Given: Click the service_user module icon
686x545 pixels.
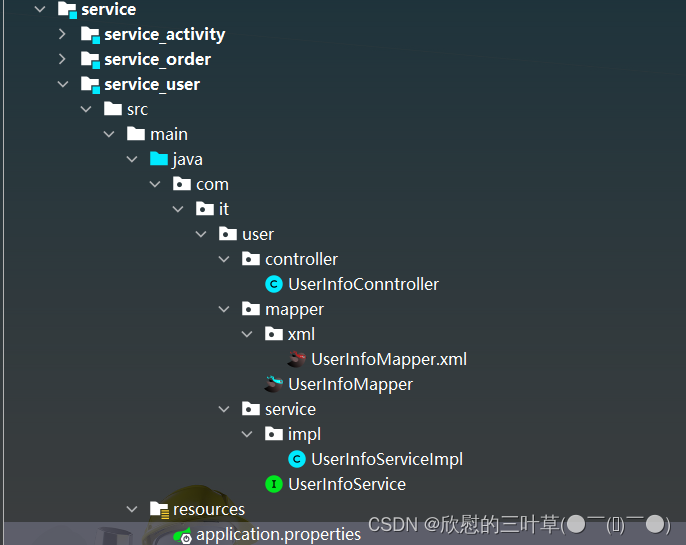Looking at the screenshot, I should 91,84.
